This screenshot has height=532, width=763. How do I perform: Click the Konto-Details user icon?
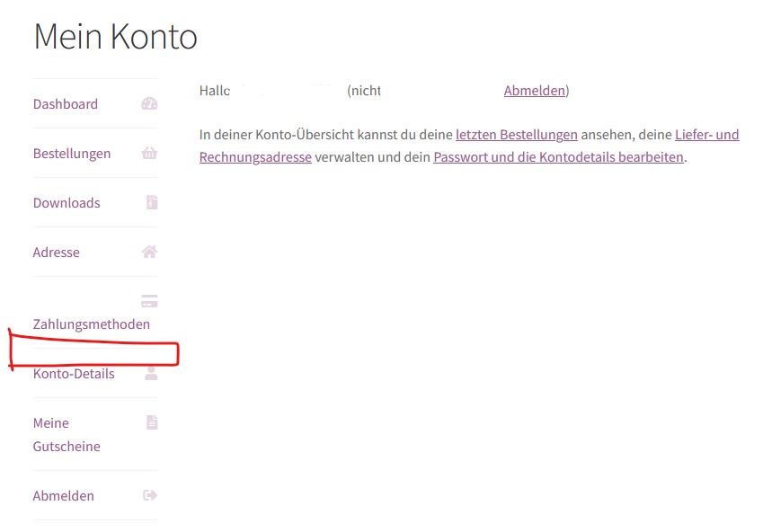[x=150, y=373]
